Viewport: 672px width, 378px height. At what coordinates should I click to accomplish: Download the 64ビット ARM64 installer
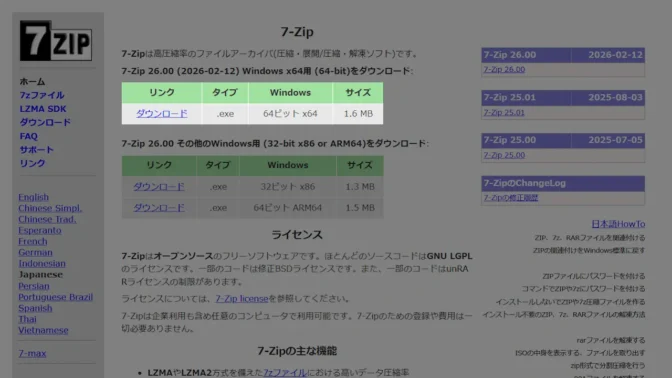coord(159,208)
